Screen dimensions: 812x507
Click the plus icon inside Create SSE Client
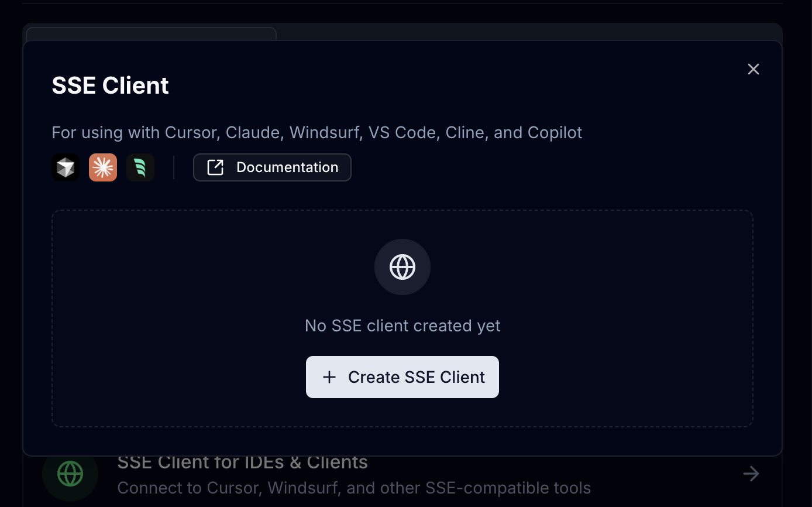tap(329, 377)
